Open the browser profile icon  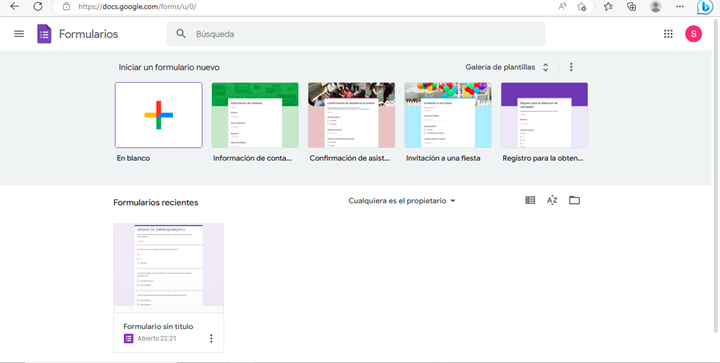pos(656,6)
